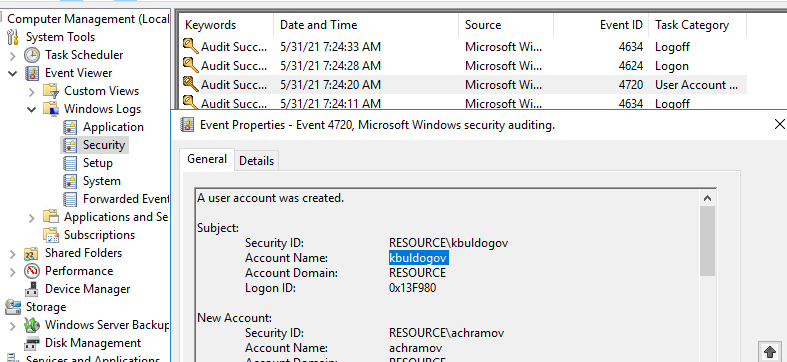Select the General tab
Image resolution: width=787 pixels, height=362 pixels.
coord(207,159)
